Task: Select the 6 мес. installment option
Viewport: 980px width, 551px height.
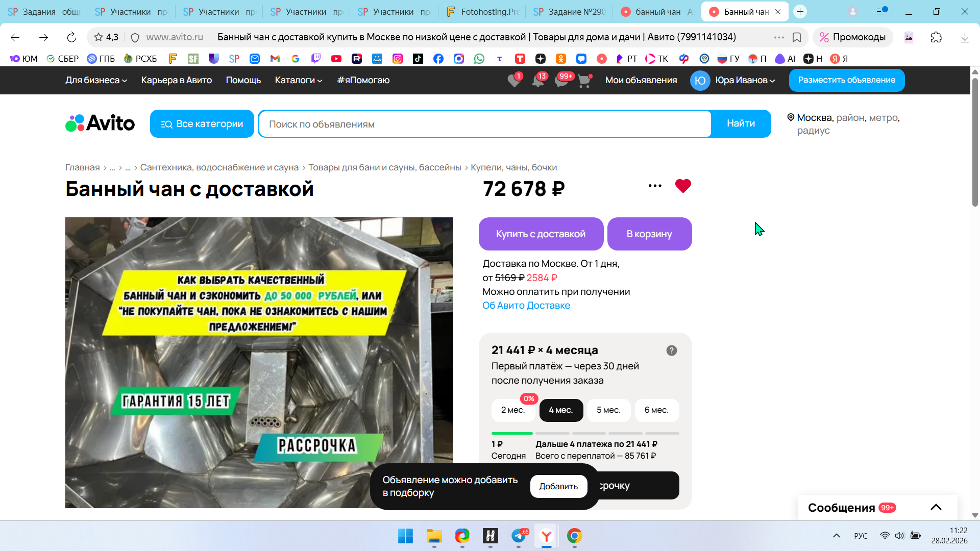Action: click(x=656, y=410)
